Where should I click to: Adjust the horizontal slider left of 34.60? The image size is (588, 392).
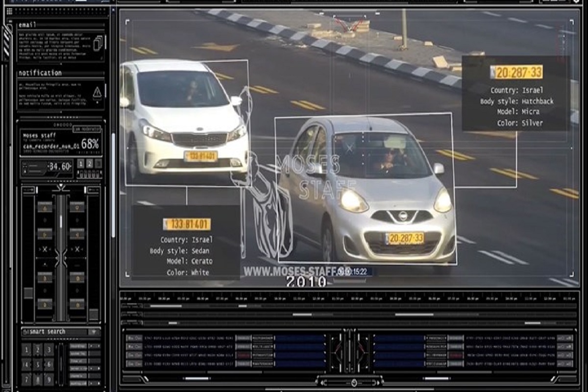tap(34, 168)
